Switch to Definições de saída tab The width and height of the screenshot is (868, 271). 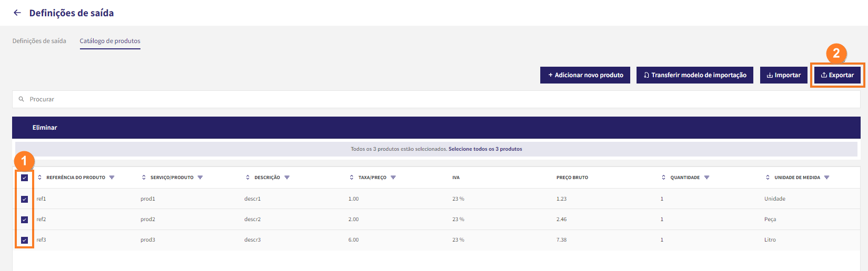(x=39, y=41)
